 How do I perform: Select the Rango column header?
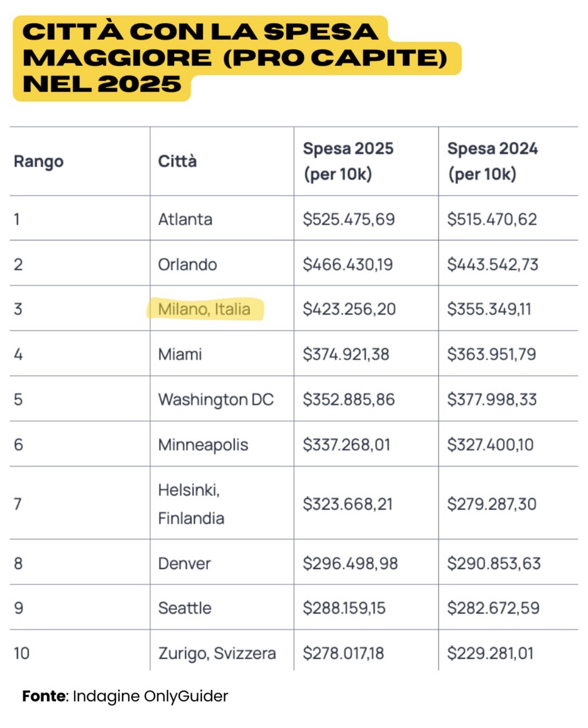[39, 161]
